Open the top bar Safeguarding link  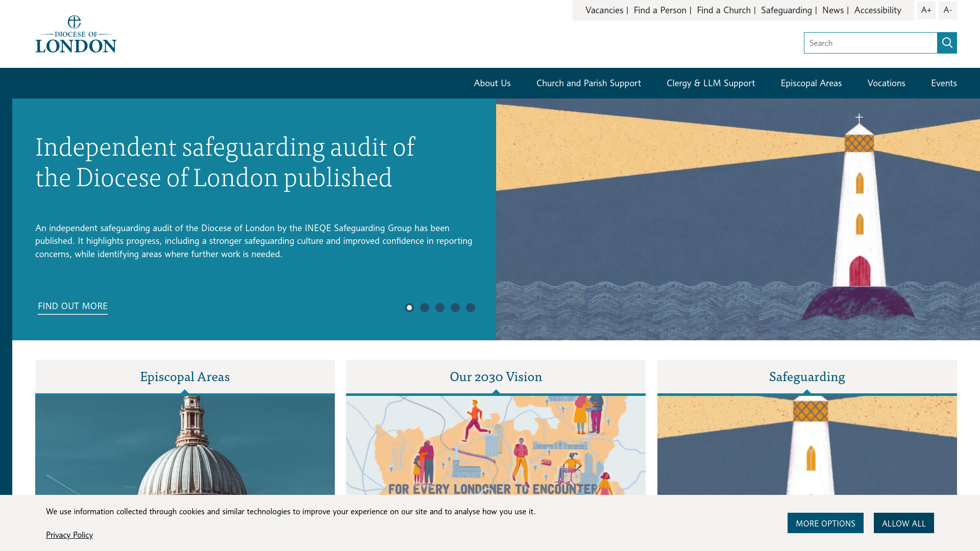click(786, 10)
